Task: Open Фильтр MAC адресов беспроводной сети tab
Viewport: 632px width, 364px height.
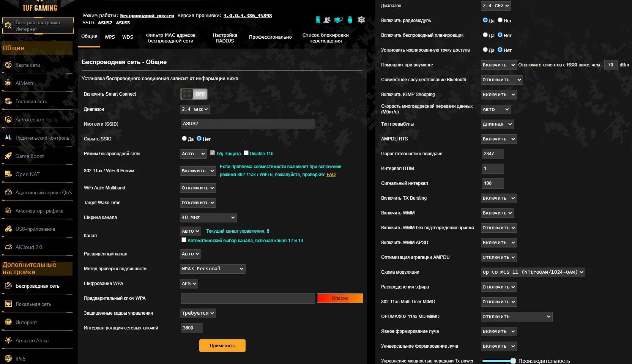Action: pos(171,38)
